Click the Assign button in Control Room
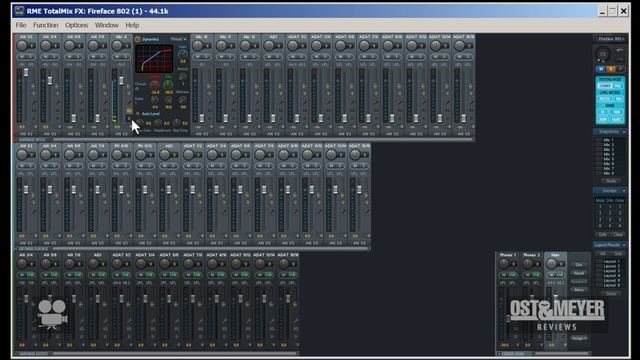The height and width of the screenshot is (360, 640). pyautogui.click(x=579, y=338)
